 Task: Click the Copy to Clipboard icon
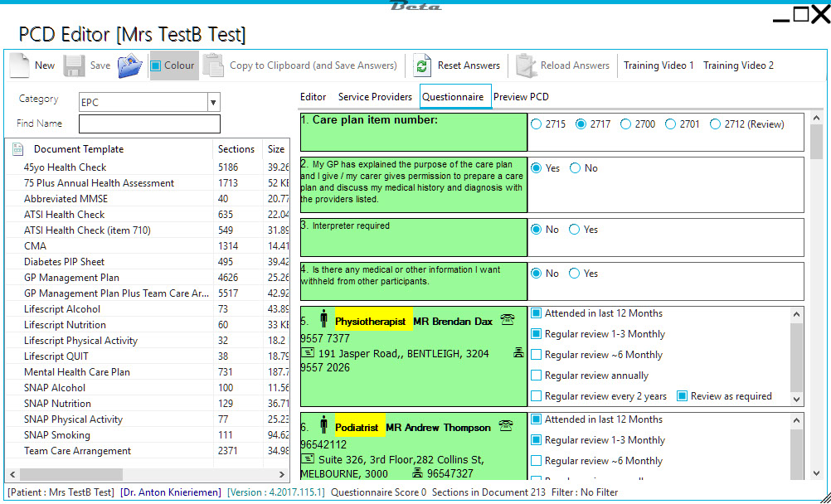point(213,65)
